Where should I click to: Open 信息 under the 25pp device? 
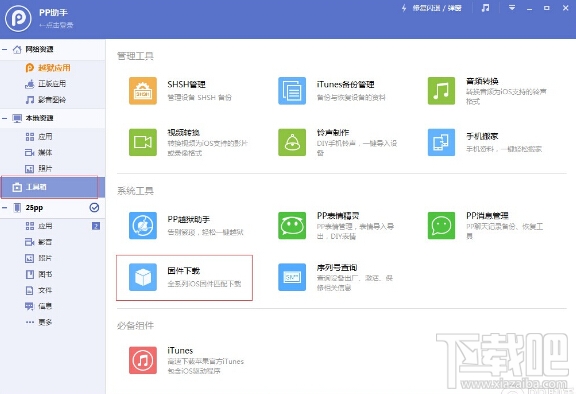tap(39, 306)
